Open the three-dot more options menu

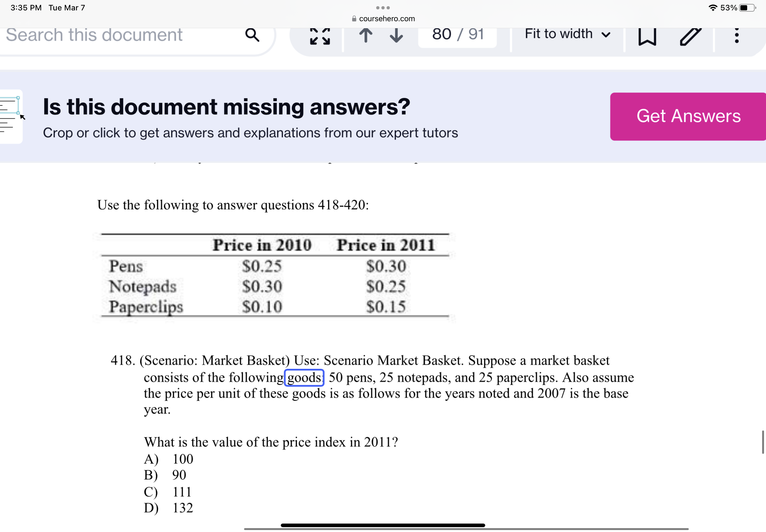(x=737, y=36)
